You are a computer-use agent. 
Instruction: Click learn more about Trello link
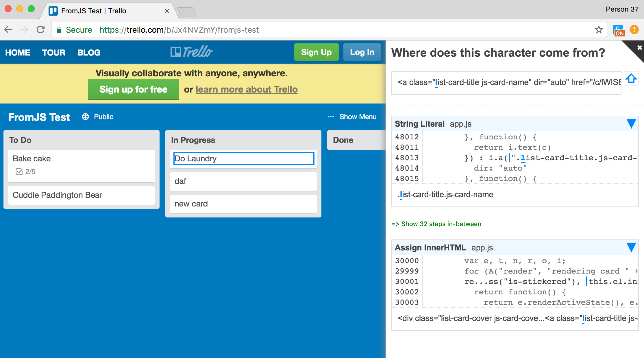pos(247,89)
